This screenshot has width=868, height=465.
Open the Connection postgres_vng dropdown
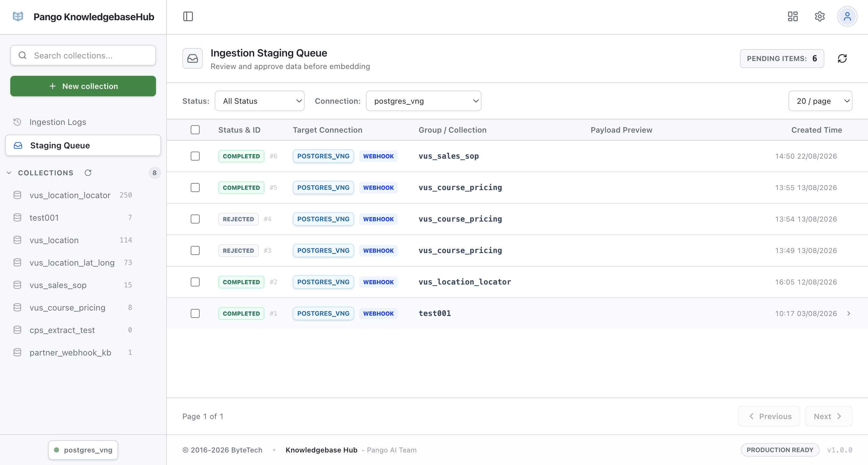point(423,101)
